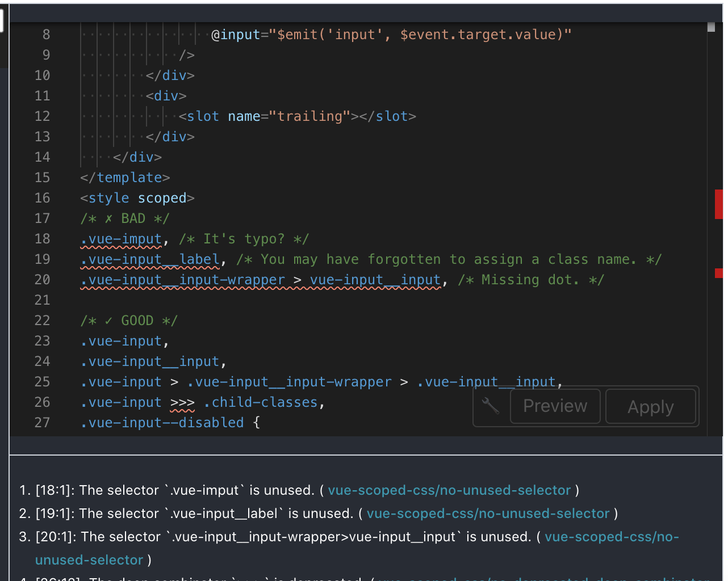Click the scrollbar thumb at top of editor
This screenshot has width=728, height=581.
click(711, 27)
